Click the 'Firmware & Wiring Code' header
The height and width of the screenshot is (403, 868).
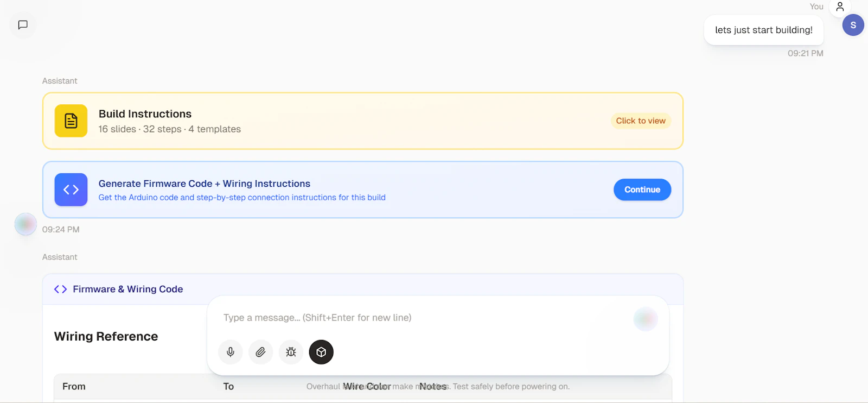[x=128, y=289]
